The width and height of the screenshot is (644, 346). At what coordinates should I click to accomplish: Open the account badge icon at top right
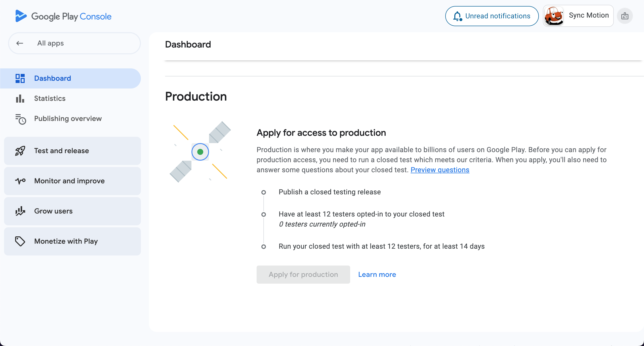point(625,16)
